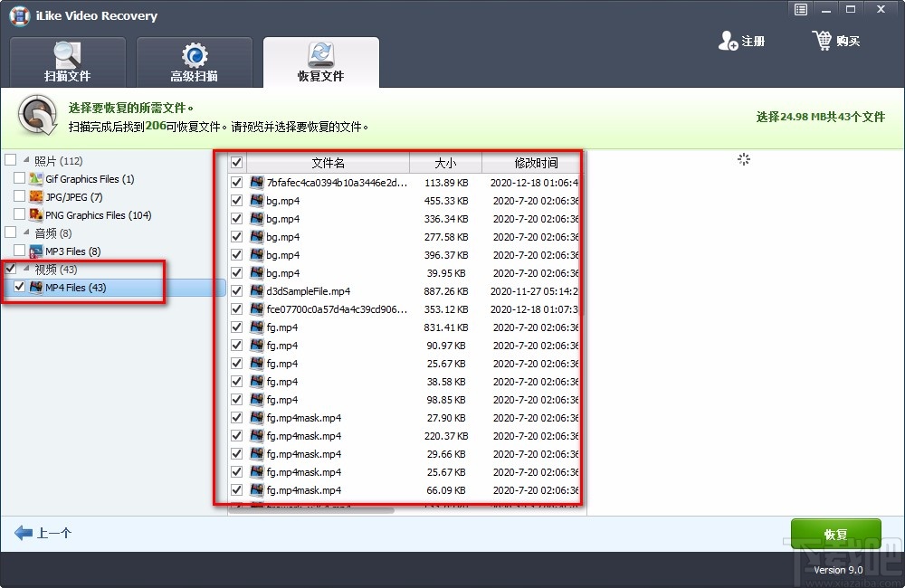Viewport: 905px width, 588px height.
Task: Switch to the 高级扫描 tab
Action: pyautogui.click(x=194, y=61)
